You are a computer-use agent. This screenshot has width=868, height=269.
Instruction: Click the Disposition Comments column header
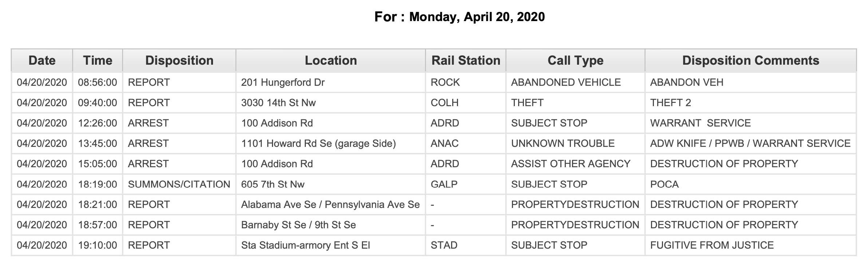pyautogui.click(x=750, y=60)
